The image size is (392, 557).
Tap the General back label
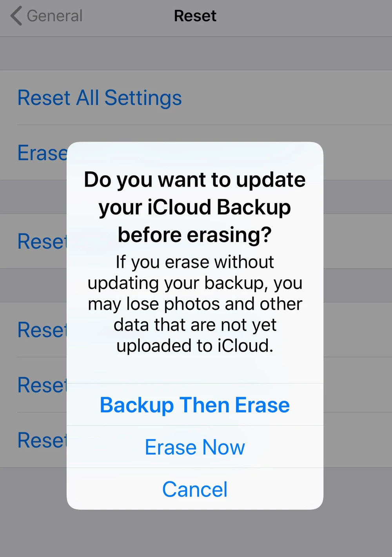click(x=54, y=16)
